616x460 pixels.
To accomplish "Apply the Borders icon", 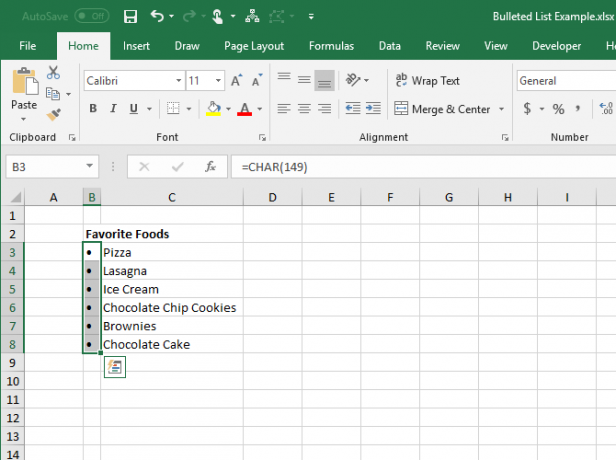I will (173, 108).
